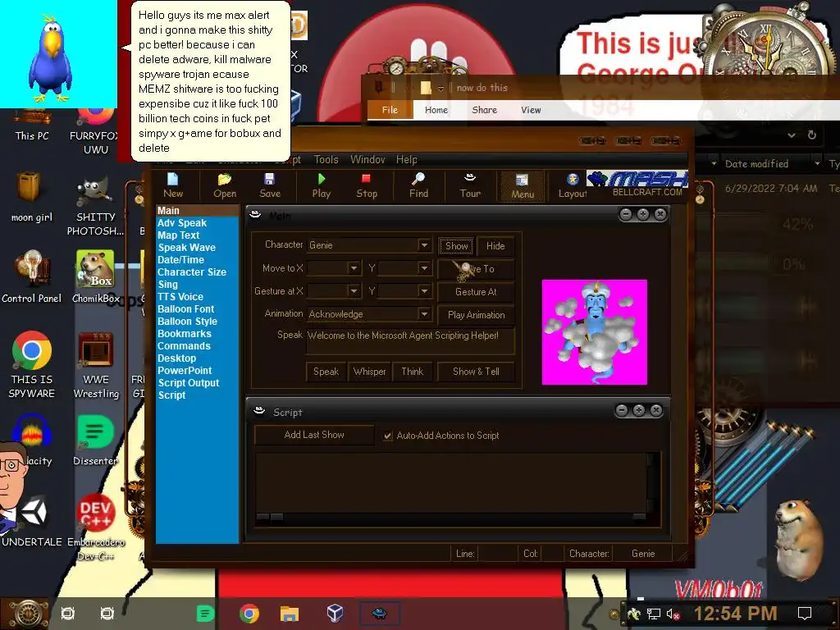Open the ChomikBox desktop icon
Screen dimensions: 840x630
96,277
